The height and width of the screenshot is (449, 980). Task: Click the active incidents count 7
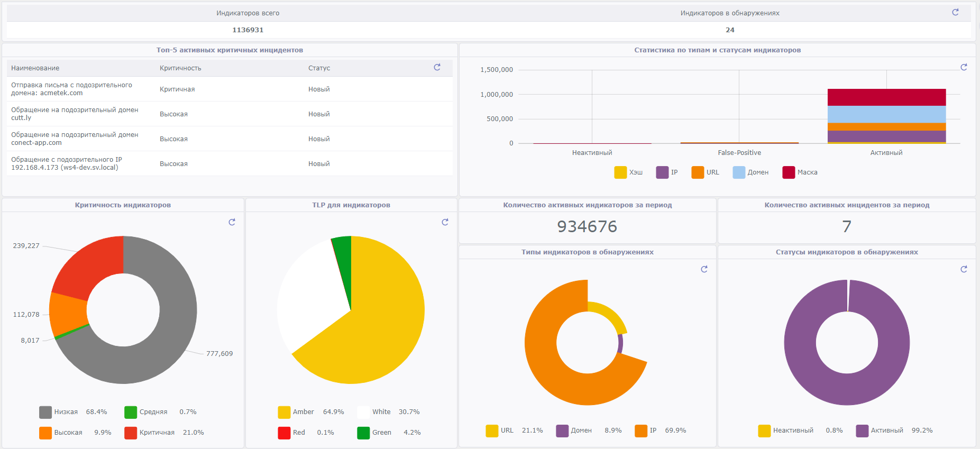pyautogui.click(x=846, y=226)
